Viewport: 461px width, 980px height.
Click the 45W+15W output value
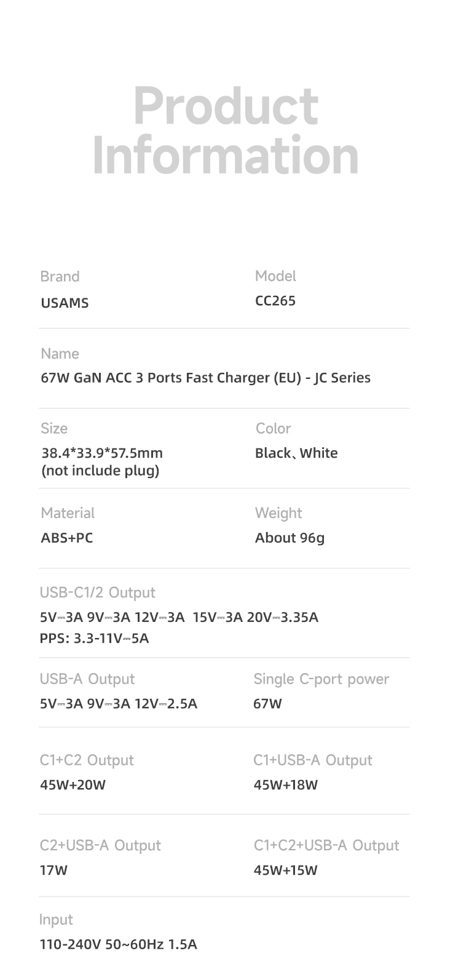[x=285, y=870]
